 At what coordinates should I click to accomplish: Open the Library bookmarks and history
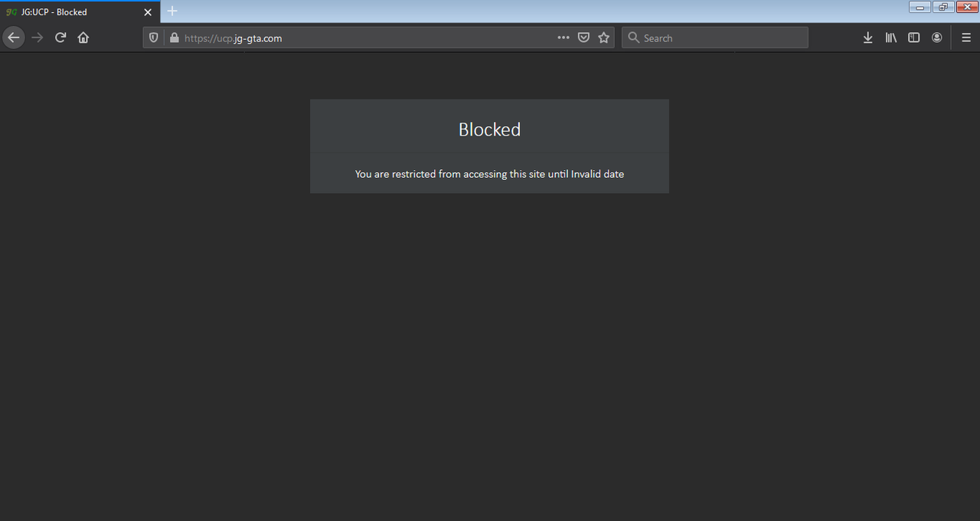[x=890, y=38]
